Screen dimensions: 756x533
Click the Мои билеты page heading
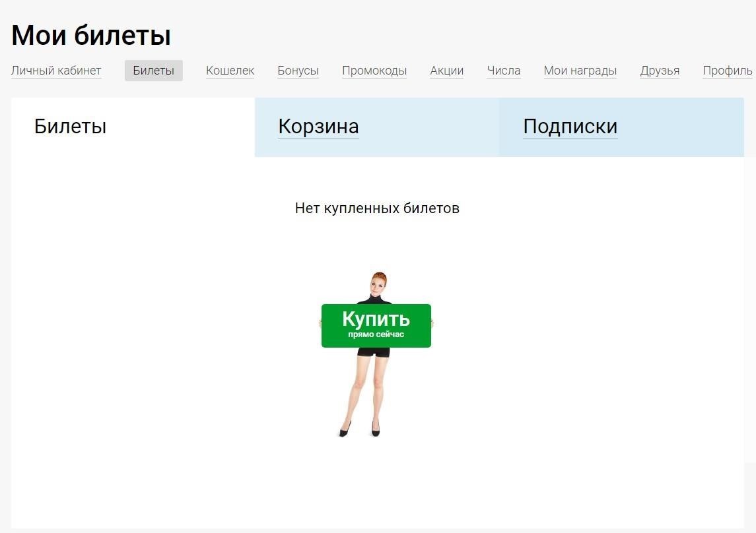(91, 35)
